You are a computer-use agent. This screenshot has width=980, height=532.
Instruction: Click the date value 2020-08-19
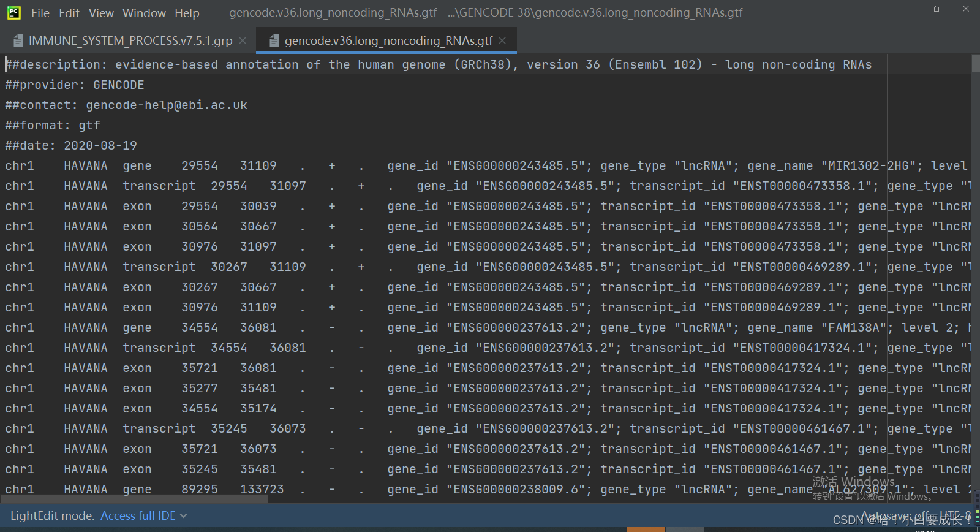[x=100, y=145]
